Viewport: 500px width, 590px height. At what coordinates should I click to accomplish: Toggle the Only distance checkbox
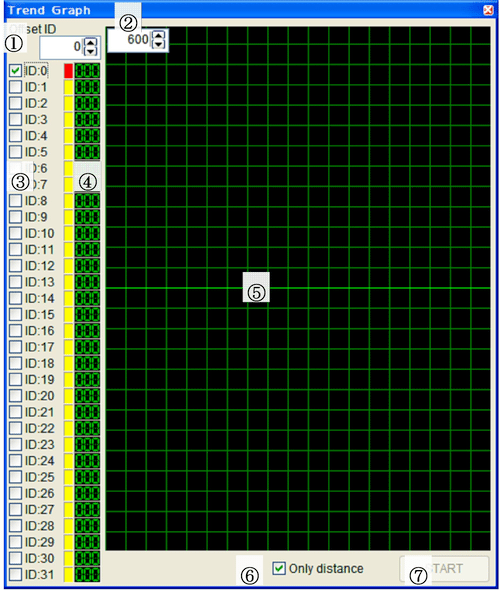coord(279,568)
